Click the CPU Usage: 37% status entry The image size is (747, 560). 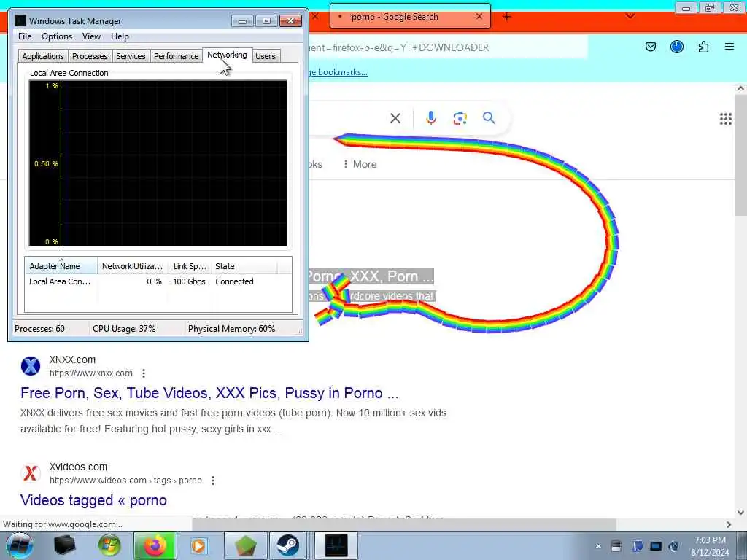[x=124, y=329]
